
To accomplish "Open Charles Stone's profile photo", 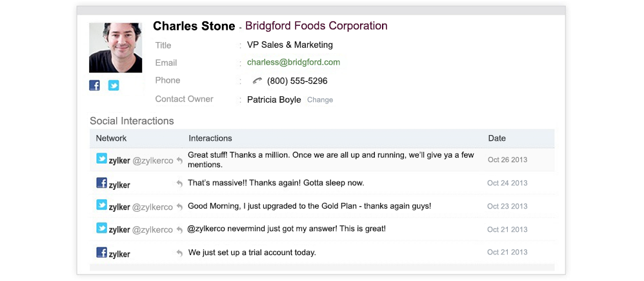I will tap(116, 48).
